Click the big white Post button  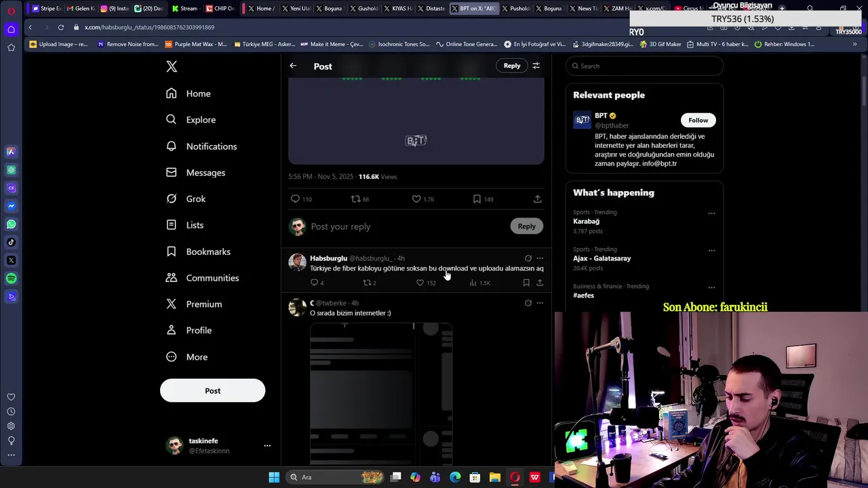tap(212, 390)
